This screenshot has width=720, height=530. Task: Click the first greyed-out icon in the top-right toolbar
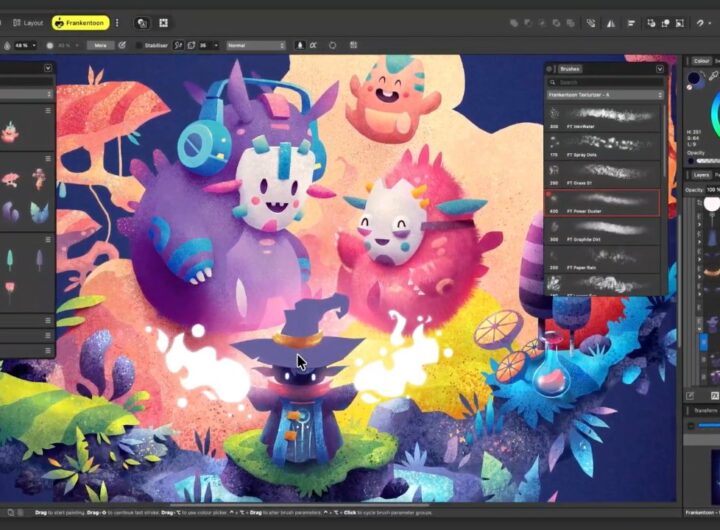(514, 23)
